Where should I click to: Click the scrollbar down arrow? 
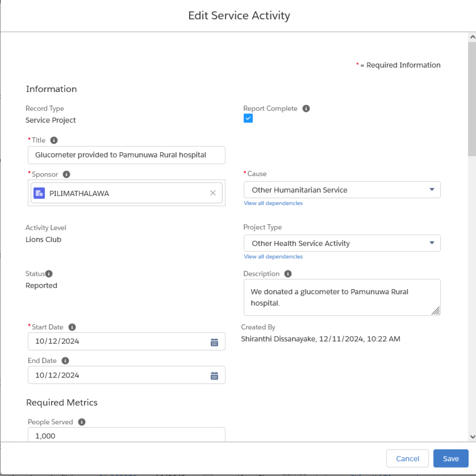(472, 437)
